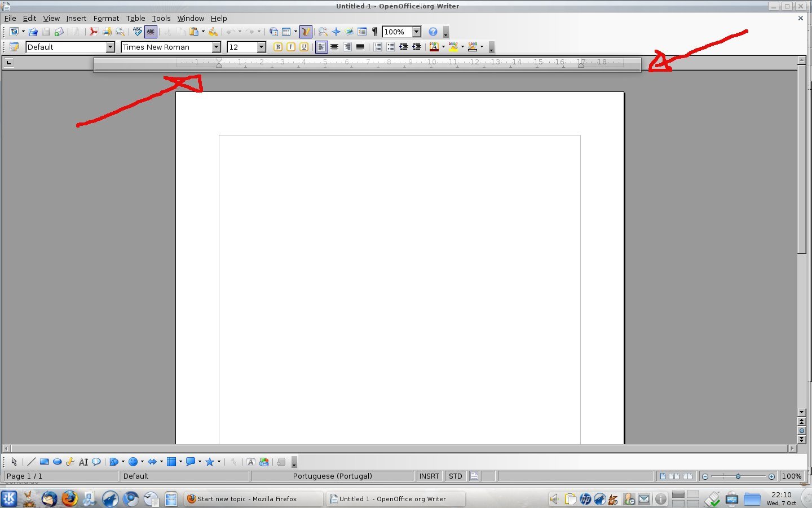The width and height of the screenshot is (812, 508).
Task: Click the zoom slider handle
Action: [x=738, y=476]
